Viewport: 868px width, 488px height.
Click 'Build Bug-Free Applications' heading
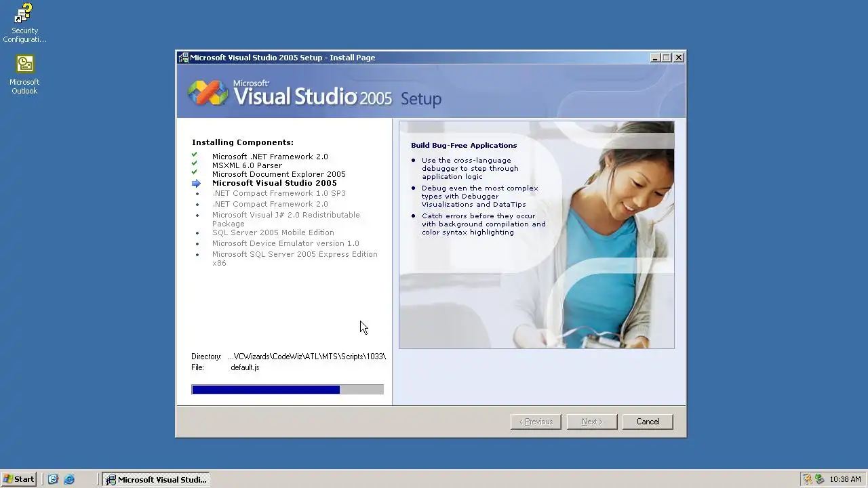pyautogui.click(x=464, y=145)
